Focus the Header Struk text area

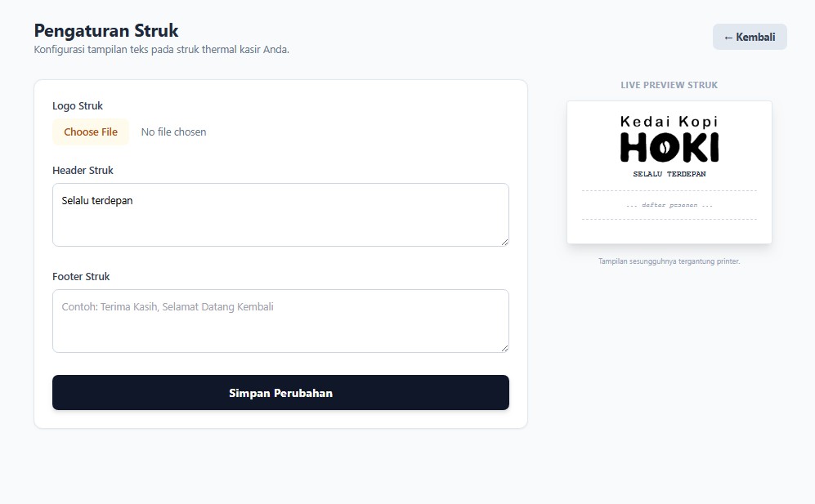(x=280, y=215)
